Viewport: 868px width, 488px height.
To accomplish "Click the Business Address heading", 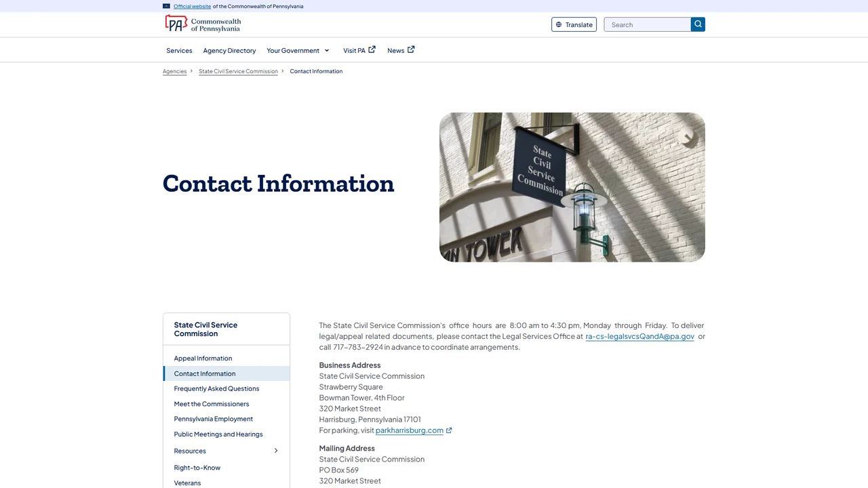I will (350, 365).
